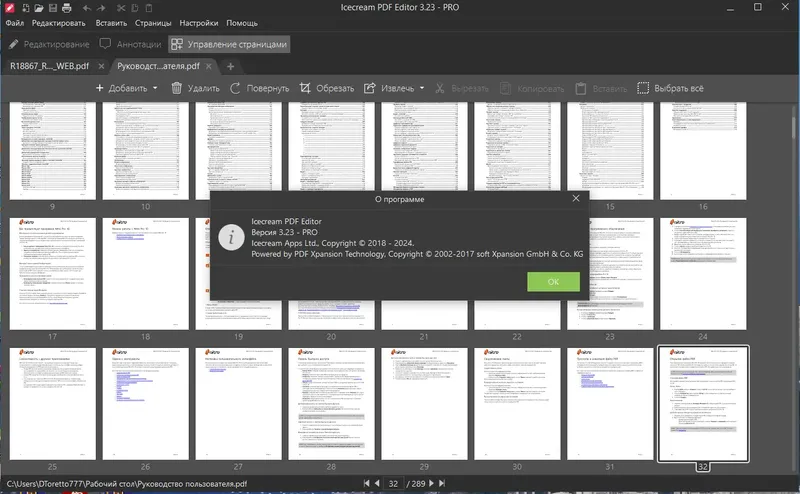Confirm the about dialog with OK

coord(553,282)
